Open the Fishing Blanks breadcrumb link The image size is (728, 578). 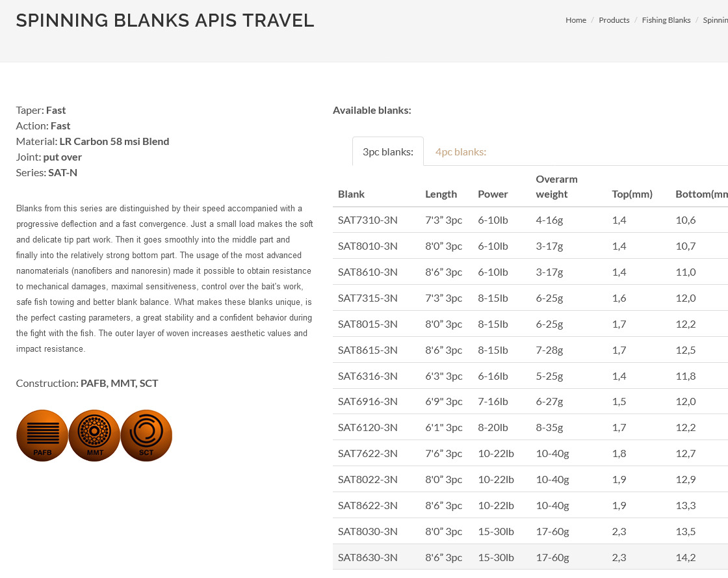[666, 20]
